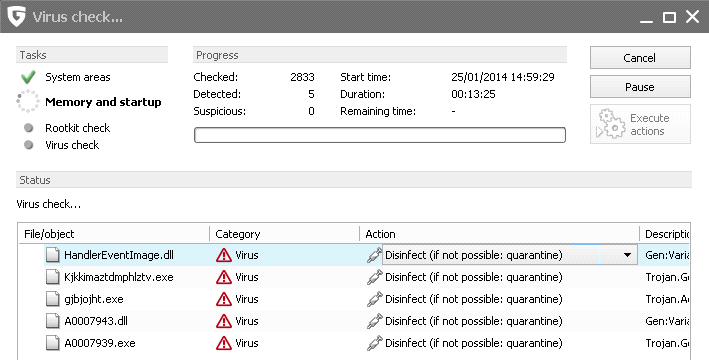Click the Disinfect action text for A0007939.exe
The height and width of the screenshot is (360, 709).
point(474,343)
